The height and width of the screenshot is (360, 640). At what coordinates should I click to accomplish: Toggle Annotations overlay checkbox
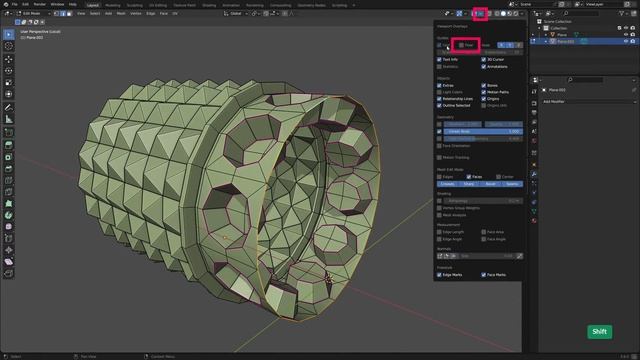484,67
